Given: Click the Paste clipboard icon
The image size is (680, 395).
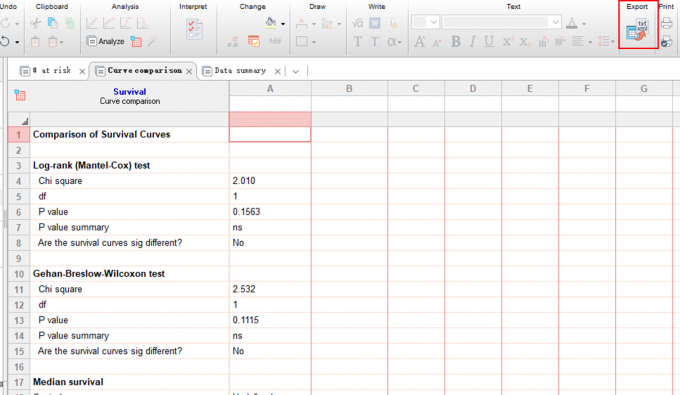Looking at the screenshot, I should [x=35, y=42].
